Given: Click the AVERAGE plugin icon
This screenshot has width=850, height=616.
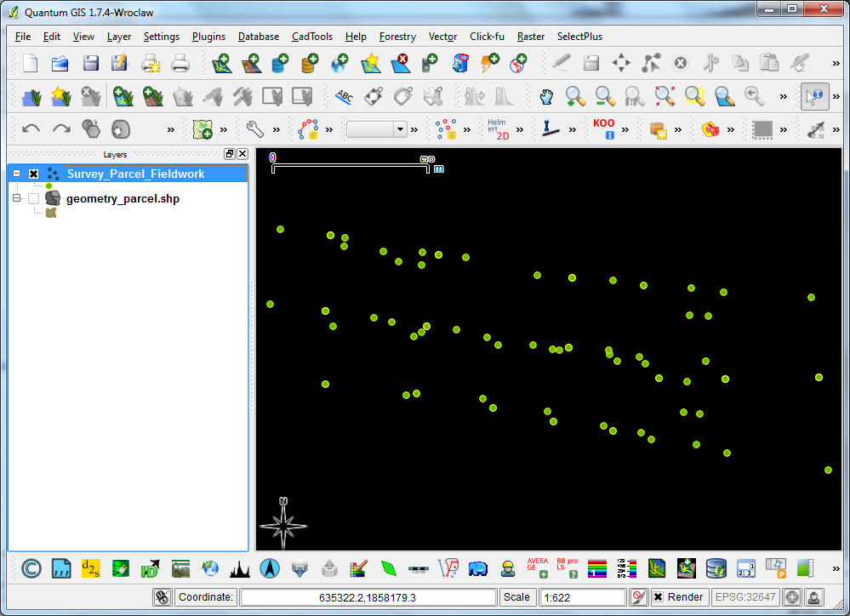Looking at the screenshot, I should (537, 568).
